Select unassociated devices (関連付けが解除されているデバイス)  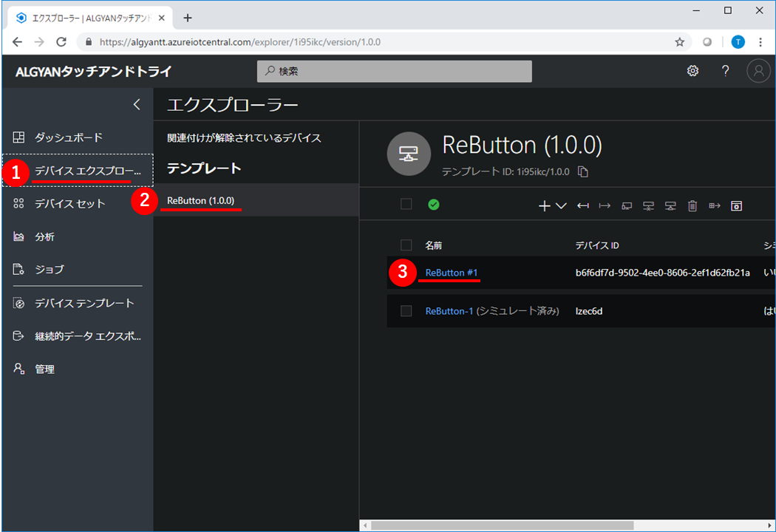tap(244, 137)
